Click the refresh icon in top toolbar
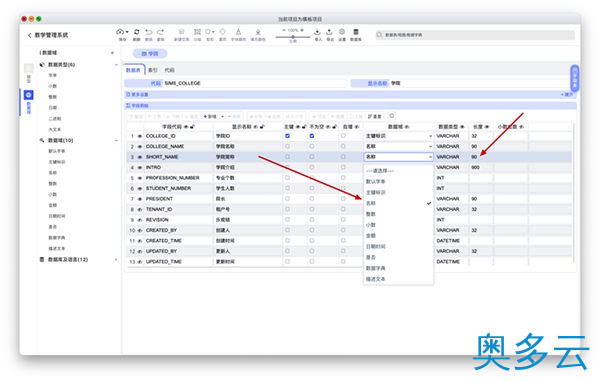 click(x=137, y=32)
